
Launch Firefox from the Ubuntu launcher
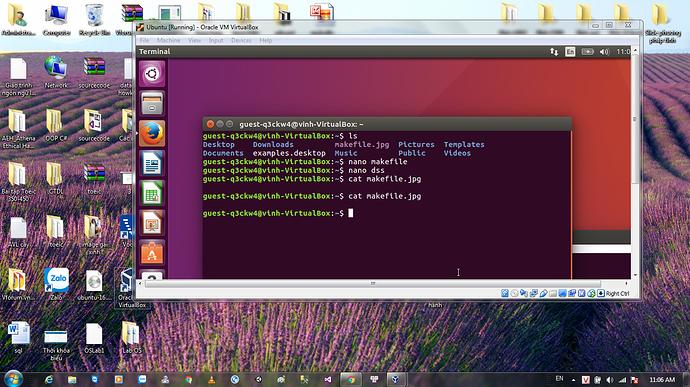[152, 133]
